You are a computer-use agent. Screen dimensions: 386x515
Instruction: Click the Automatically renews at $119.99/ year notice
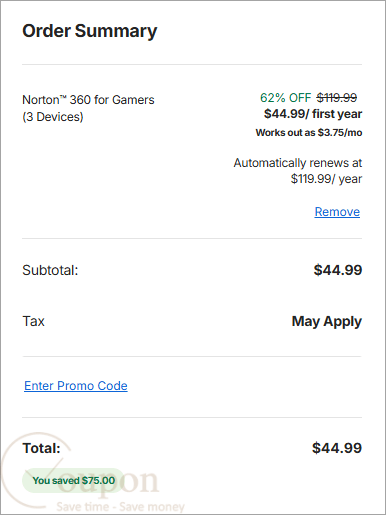298,171
